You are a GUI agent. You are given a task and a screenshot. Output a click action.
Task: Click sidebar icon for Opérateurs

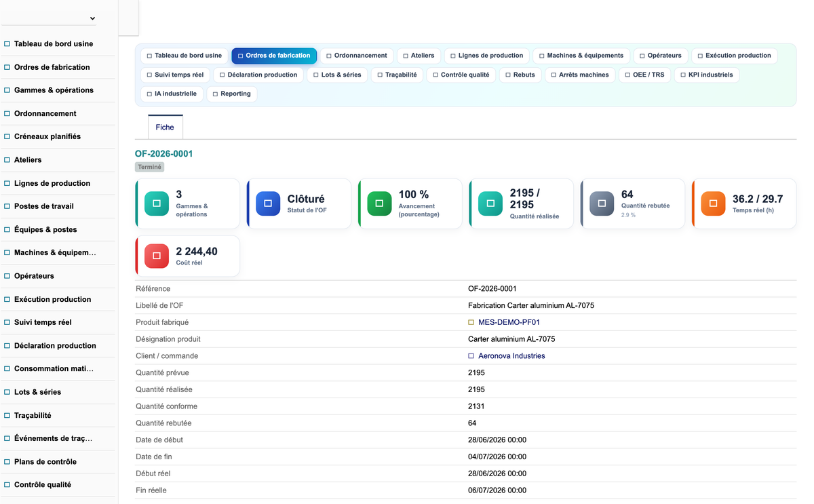tap(7, 276)
